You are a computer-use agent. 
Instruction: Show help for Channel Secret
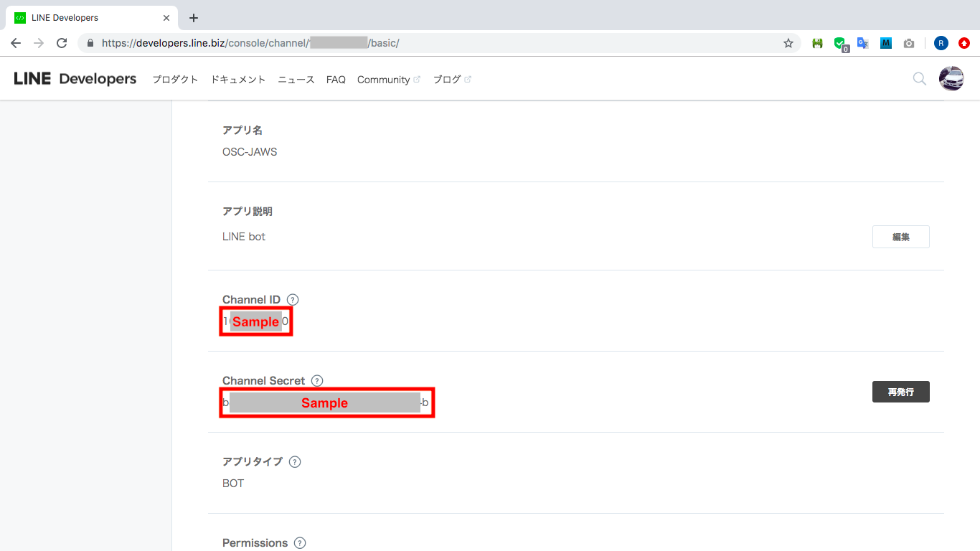pyautogui.click(x=317, y=381)
